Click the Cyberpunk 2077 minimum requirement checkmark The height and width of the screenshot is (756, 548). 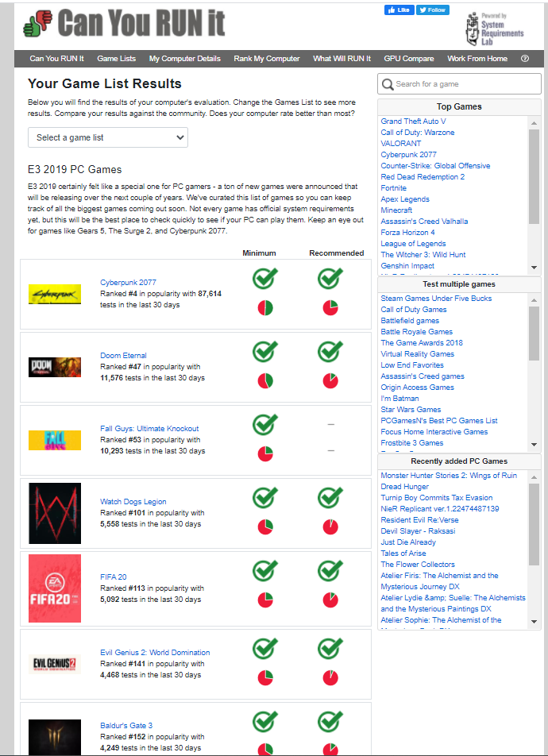(x=264, y=279)
